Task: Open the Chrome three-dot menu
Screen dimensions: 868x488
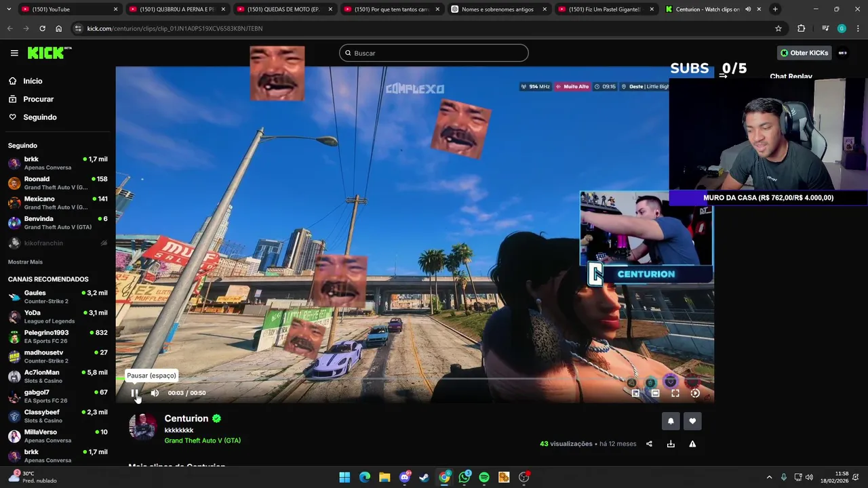Action: pos(858,28)
